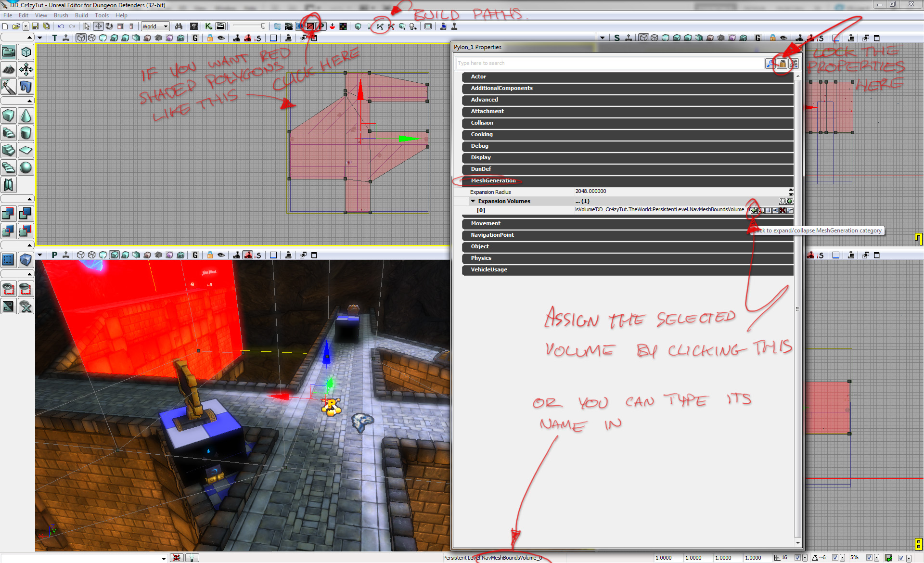Toggle Lit view mode in perspective viewport

click(114, 255)
